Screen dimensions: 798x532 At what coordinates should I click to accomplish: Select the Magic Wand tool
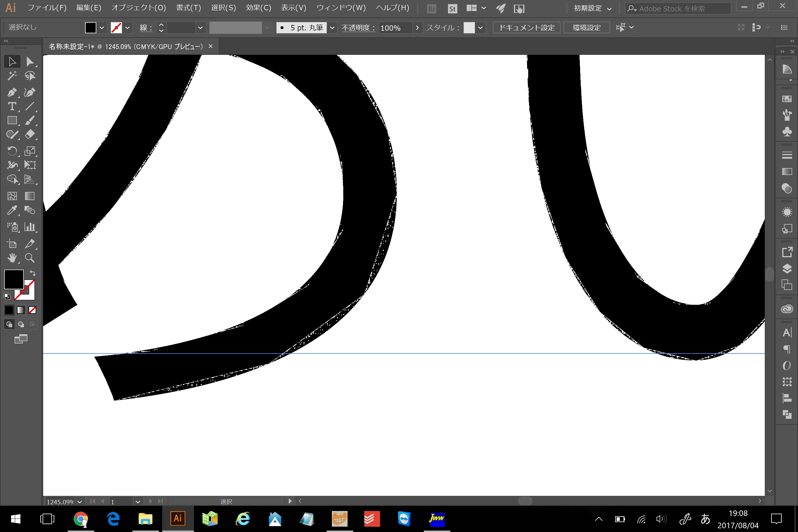click(12, 76)
